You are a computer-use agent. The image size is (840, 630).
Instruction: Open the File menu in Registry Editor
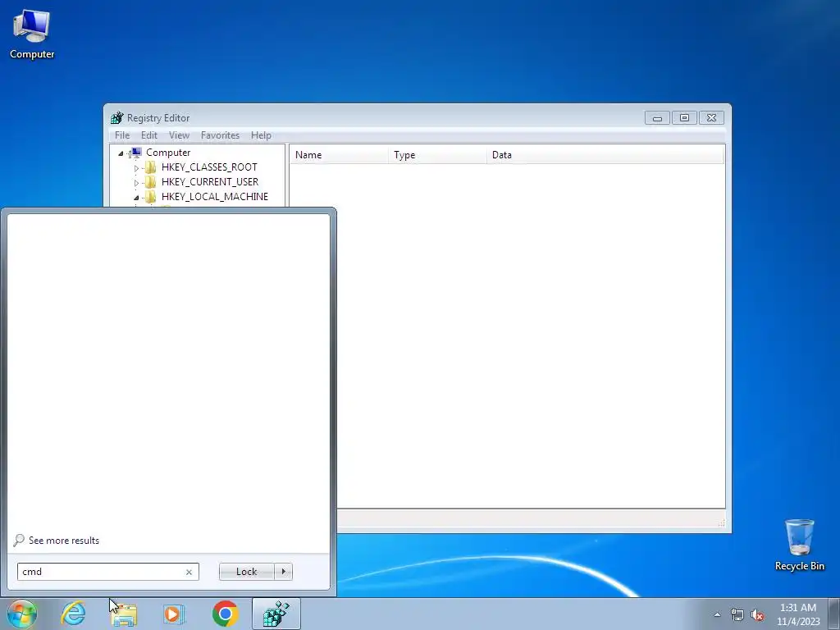(x=122, y=135)
